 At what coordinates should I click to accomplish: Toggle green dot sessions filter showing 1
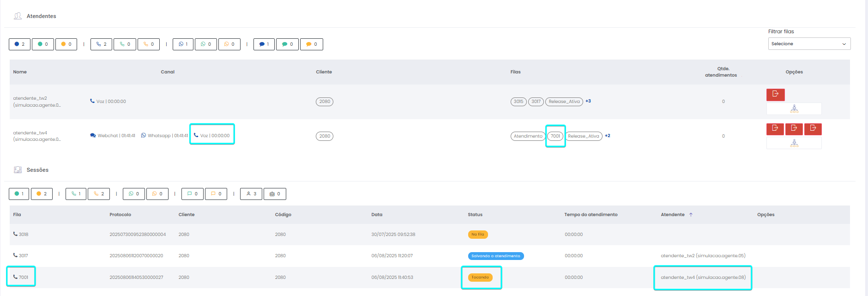point(19,194)
